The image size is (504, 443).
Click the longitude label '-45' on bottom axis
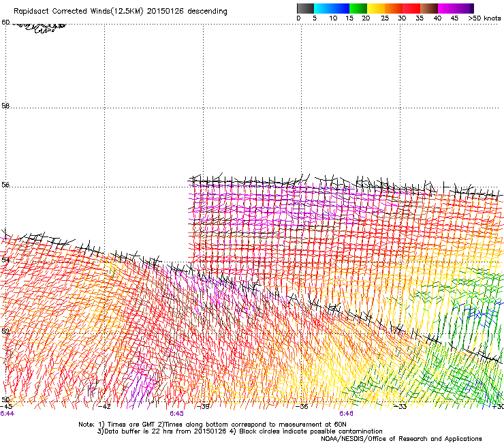[5, 406]
